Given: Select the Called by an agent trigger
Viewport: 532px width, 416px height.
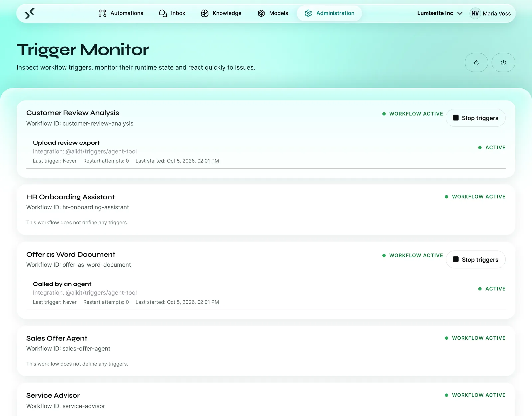Looking at the screenshot, I should 62,284.
